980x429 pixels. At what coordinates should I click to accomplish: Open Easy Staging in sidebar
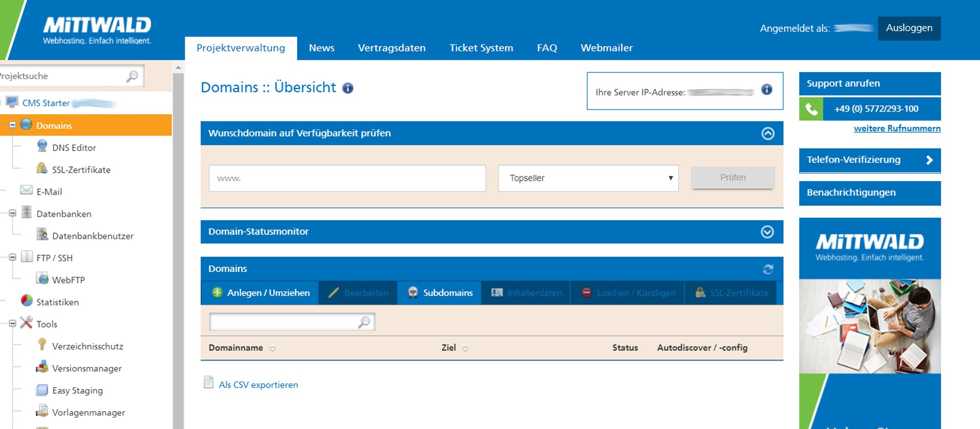78,391
